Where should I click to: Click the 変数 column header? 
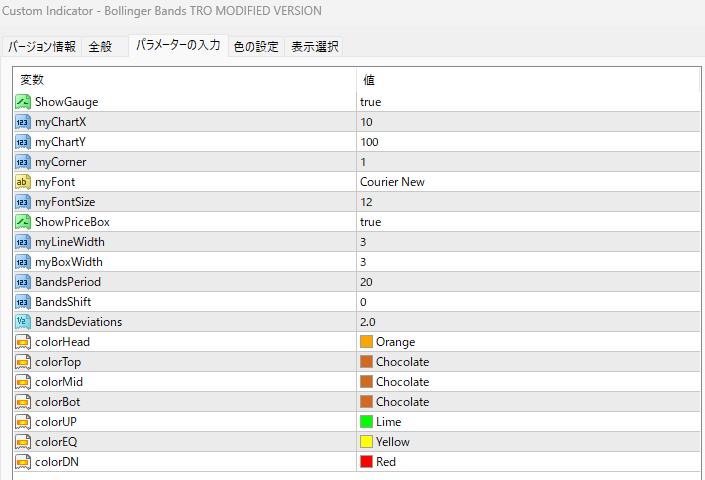point(33,80)
